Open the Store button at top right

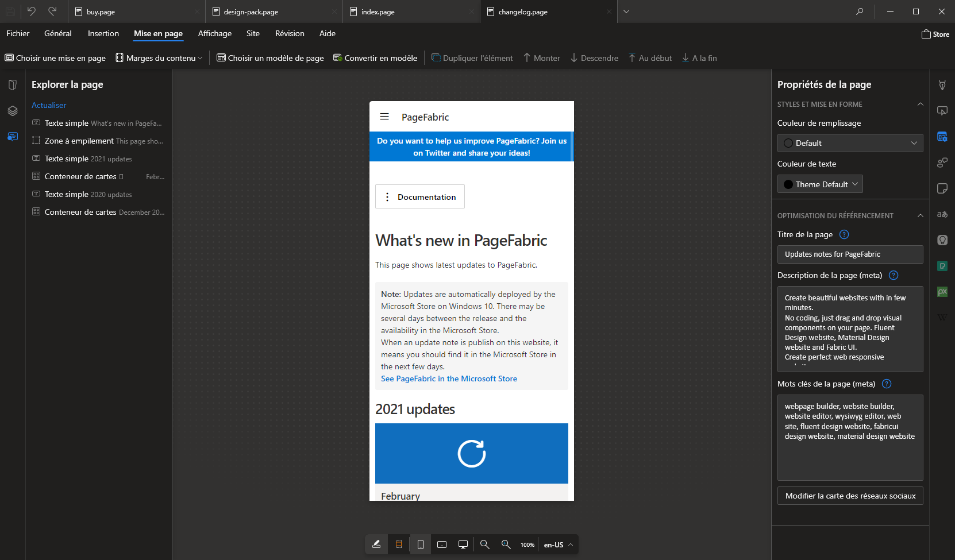pos(935,34)
